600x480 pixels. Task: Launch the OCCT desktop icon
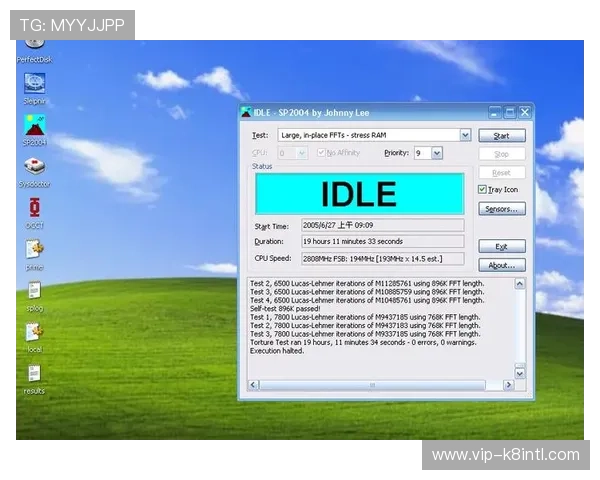(x=34, y=208)
